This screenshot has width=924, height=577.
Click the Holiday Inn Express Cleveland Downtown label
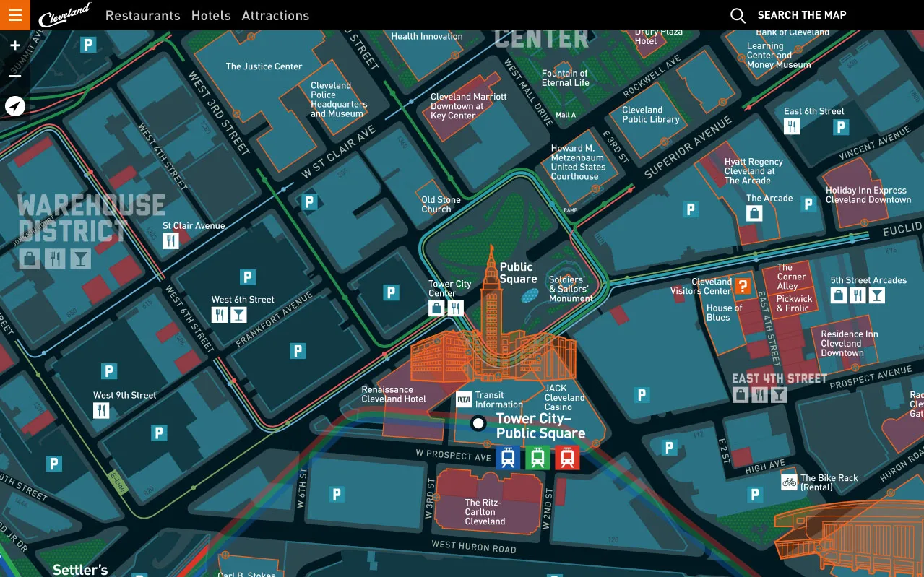(x=868, y=195)
